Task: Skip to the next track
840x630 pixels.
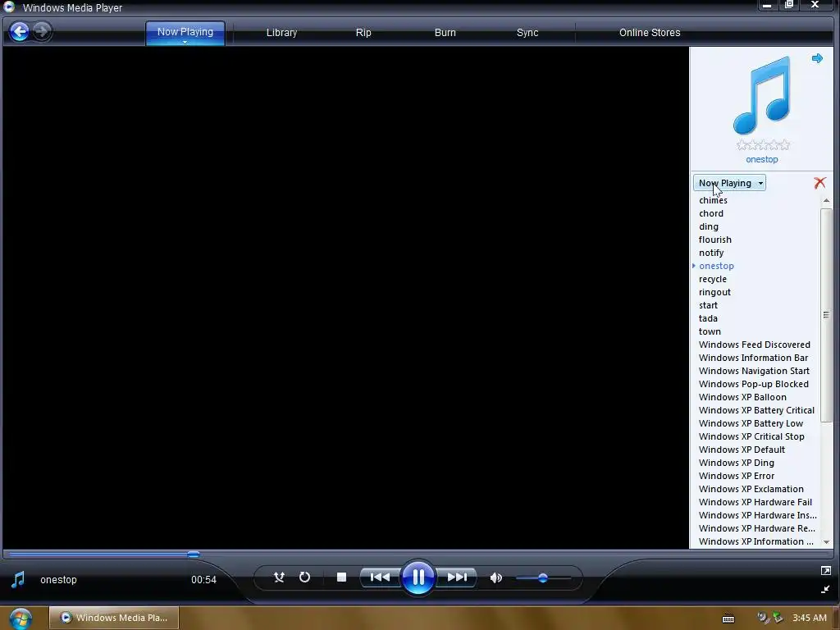Action: (457, 577)
